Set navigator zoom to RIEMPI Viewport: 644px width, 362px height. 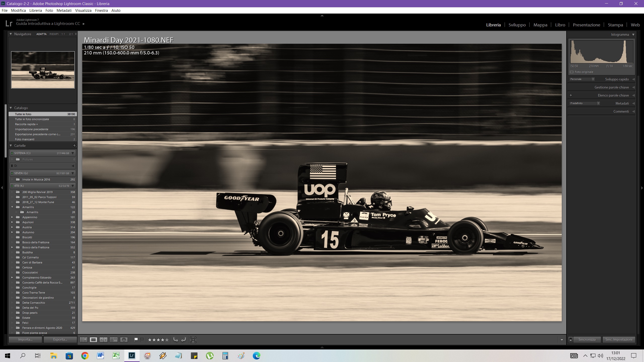click(x=54, y=34)
